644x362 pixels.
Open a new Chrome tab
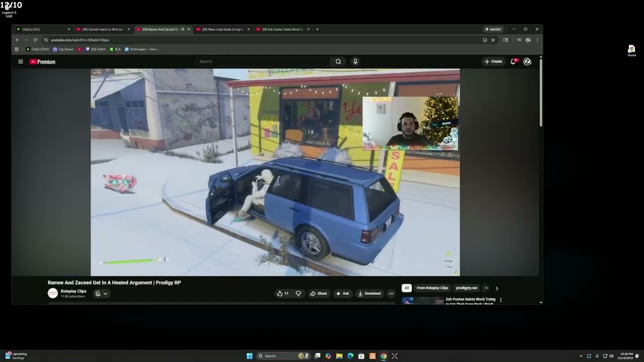tap(317, 29)
